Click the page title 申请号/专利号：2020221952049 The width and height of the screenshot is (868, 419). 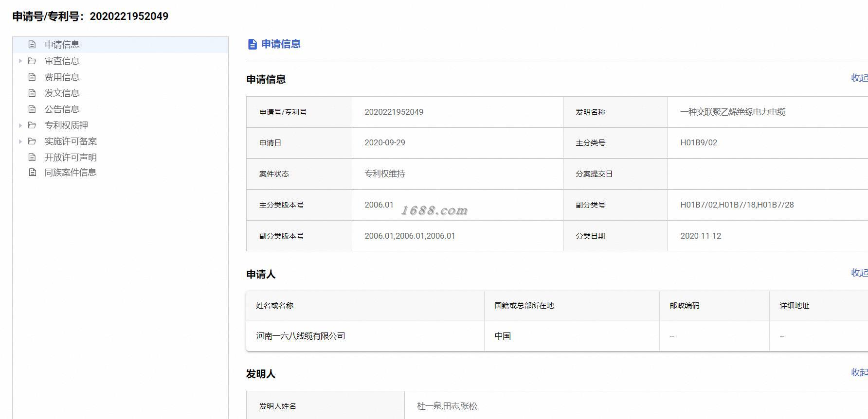point(90,17)
